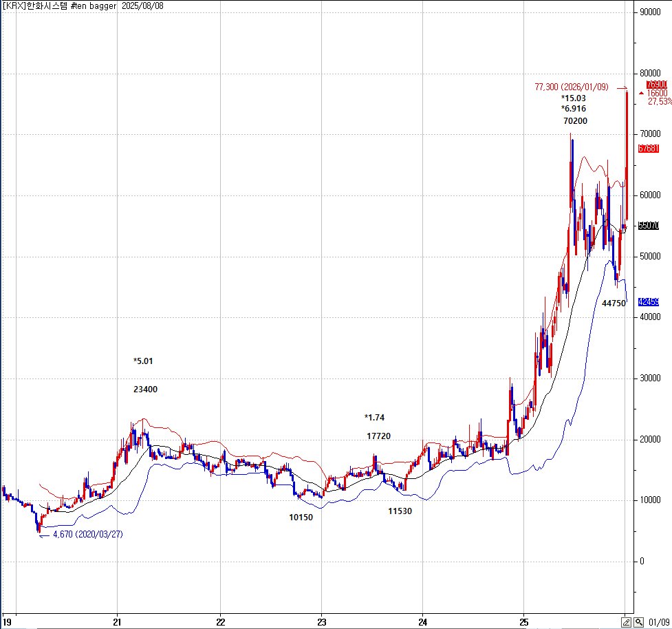672x629 pixels.
Task: Click the 27.53% change percentage
Action: (659, 102)
